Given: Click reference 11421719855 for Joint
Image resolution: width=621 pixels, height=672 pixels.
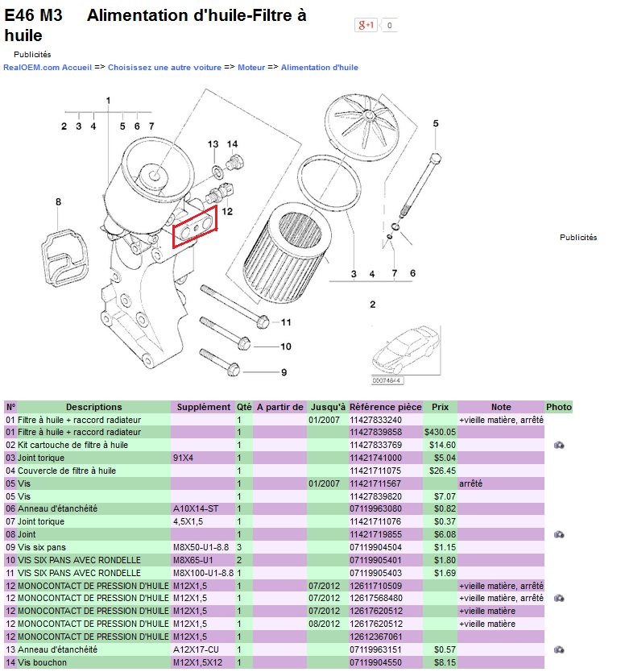Looking at the screenshot, I should [x=375, y=534].
